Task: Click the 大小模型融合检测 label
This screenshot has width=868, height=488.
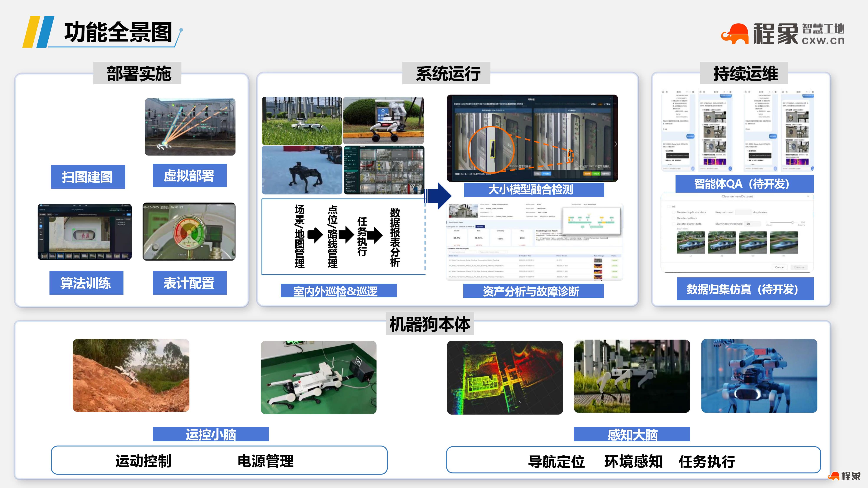Action: click(534, 190)
